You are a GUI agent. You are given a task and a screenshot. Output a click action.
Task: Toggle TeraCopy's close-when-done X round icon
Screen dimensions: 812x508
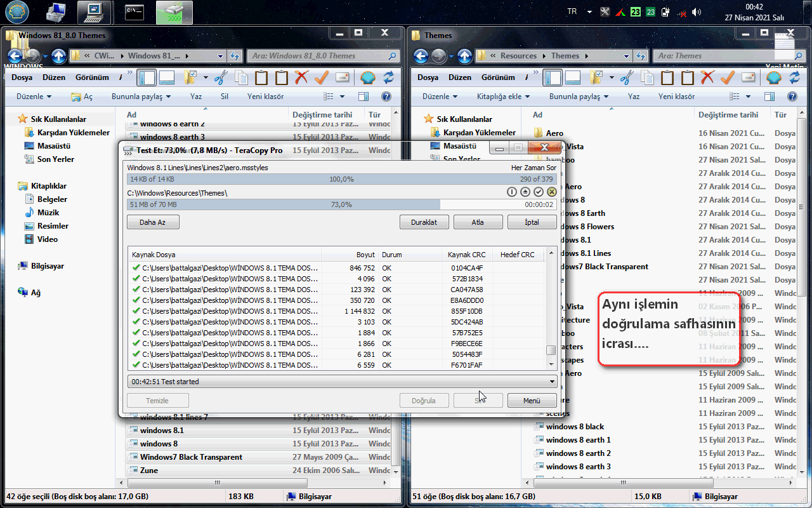[x=551, y=192]
